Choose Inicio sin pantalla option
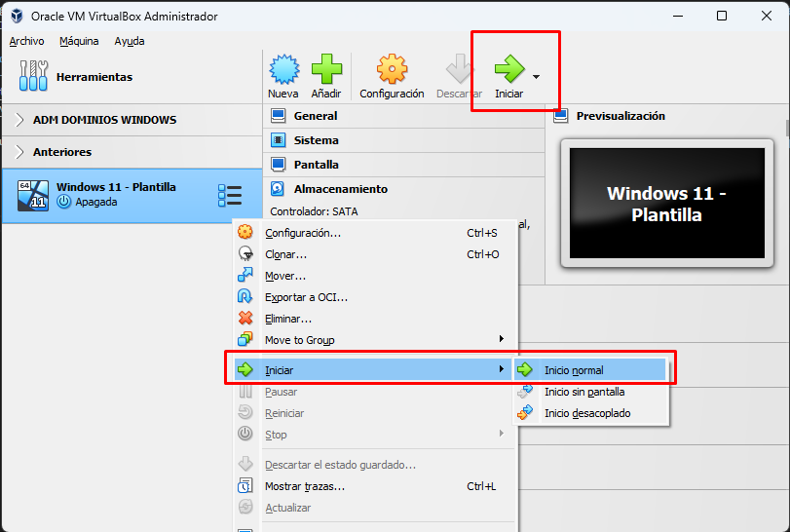The height and width of the screenshot is (532, 790). click(583, 392)
